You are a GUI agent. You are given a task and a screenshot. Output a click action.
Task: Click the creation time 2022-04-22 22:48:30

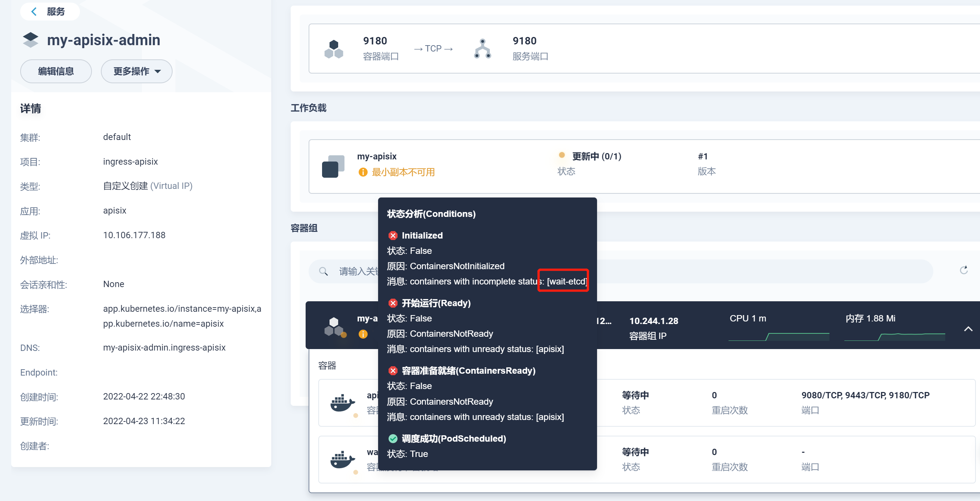click(144, 396)
